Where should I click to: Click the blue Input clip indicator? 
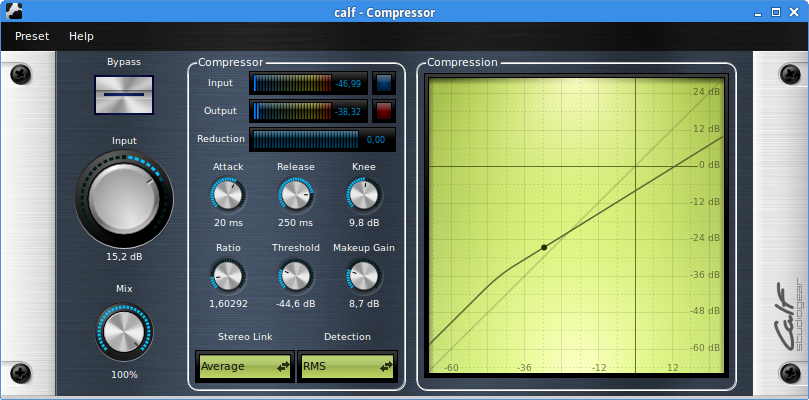point(384,83)
